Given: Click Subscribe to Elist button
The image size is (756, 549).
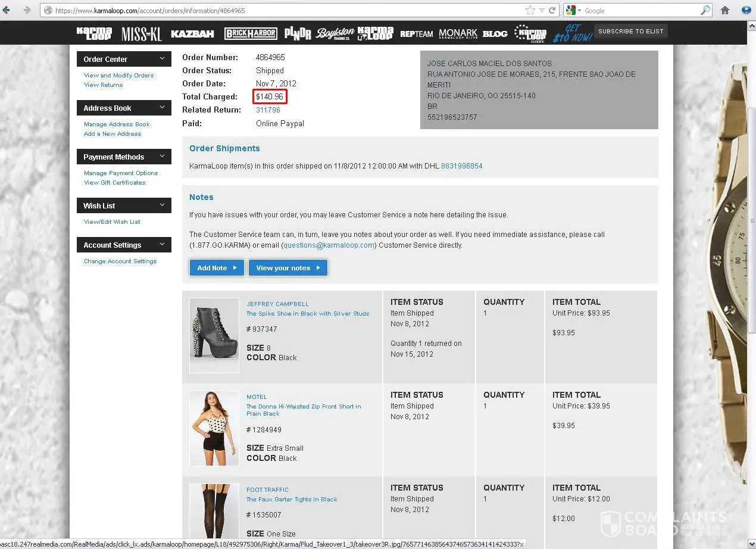Looking at the screenshot, I should [631, 32].
